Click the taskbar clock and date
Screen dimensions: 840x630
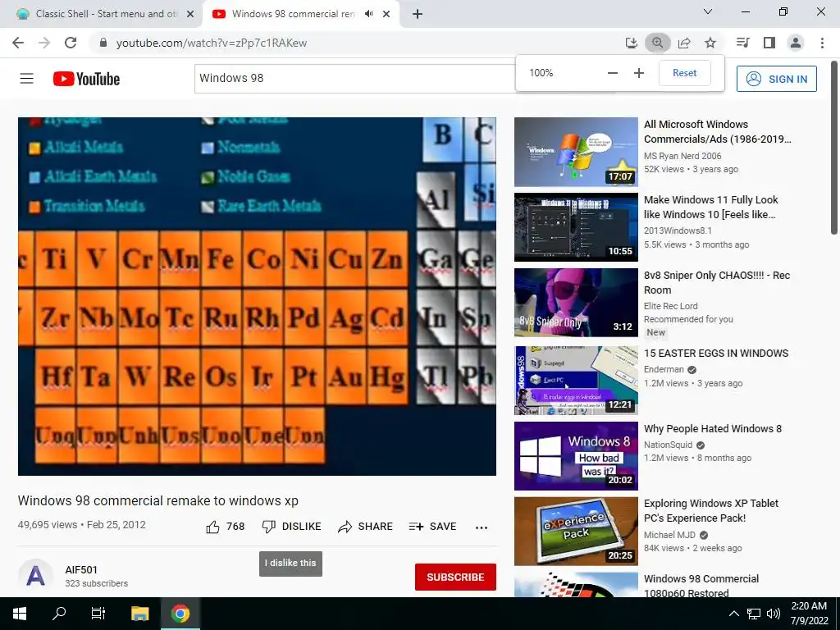coord(809,614)
